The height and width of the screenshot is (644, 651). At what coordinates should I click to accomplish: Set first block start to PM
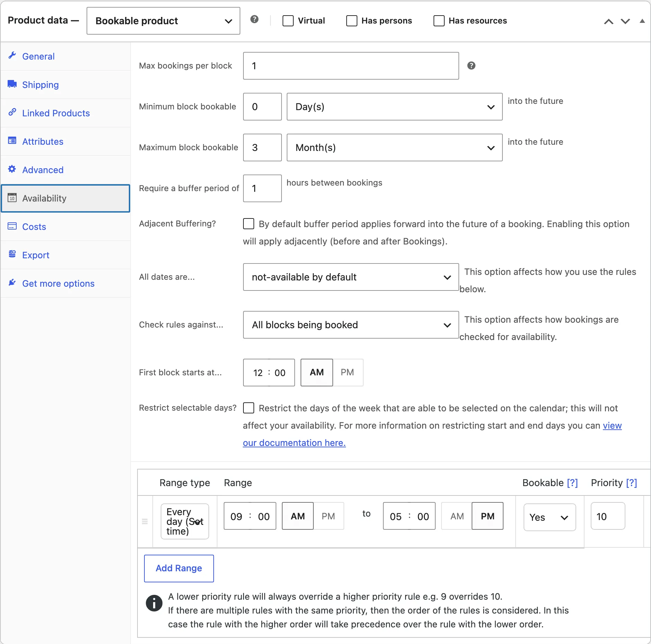(x=347, y=373)
